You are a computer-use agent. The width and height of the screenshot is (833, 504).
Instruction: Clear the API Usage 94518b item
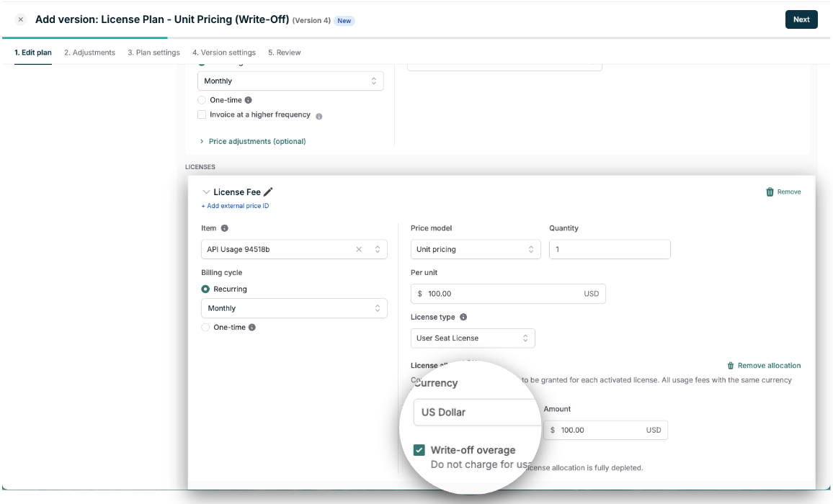click(x=359, y=249)
